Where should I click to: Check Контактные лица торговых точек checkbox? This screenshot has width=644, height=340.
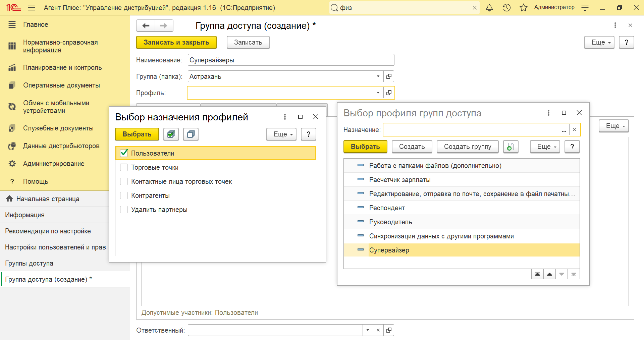tap(124, 181)
